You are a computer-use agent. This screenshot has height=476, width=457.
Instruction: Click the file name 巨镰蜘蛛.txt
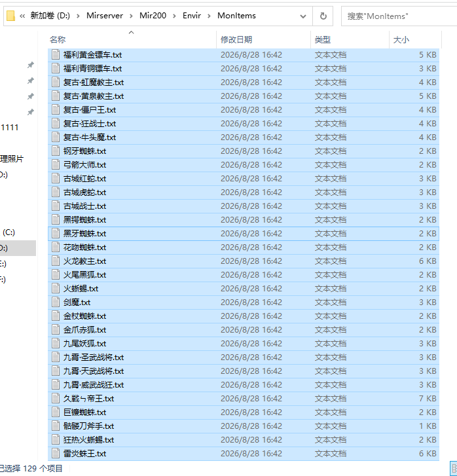click(x=84, y=412)
